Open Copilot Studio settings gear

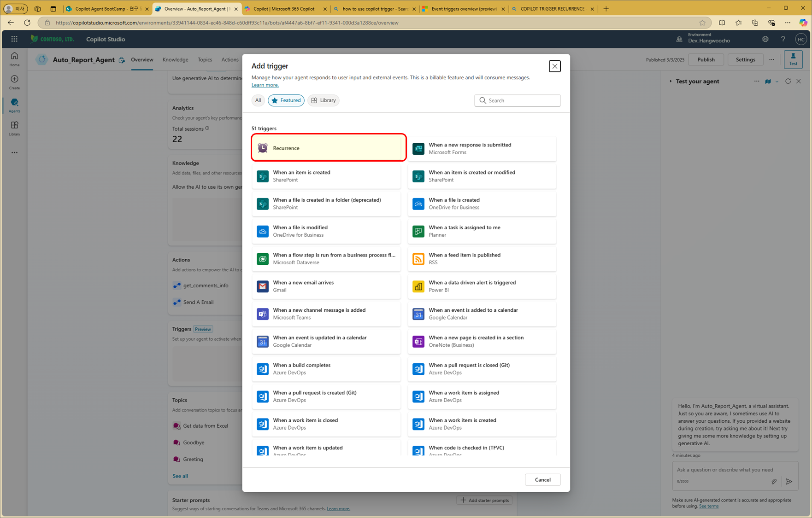click(x=765, y=39)
